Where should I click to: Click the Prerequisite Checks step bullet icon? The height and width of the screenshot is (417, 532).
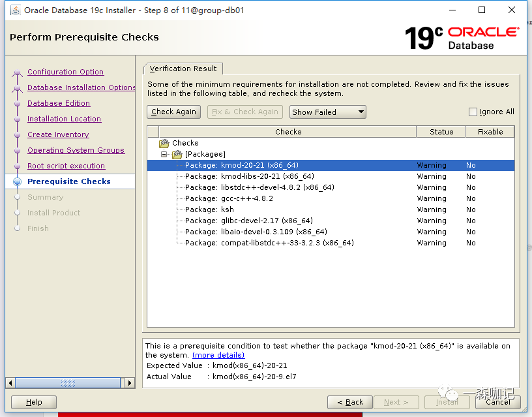(x=17, y=181)
